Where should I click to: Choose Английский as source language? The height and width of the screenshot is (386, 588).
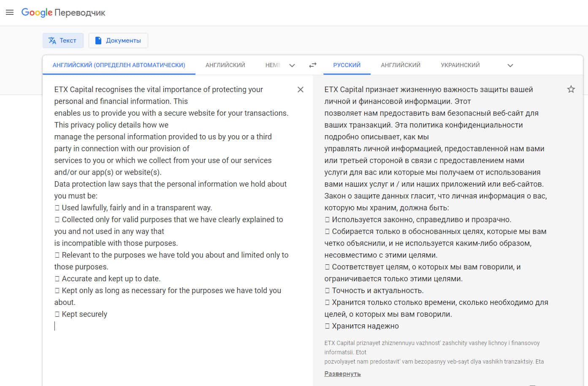[x=225, y=65]
